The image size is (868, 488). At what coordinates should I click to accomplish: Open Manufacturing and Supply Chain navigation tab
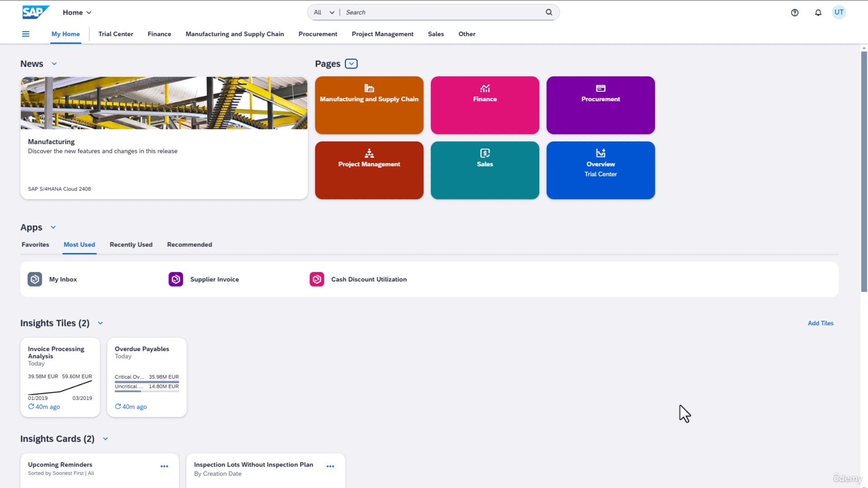click(235, 34)
